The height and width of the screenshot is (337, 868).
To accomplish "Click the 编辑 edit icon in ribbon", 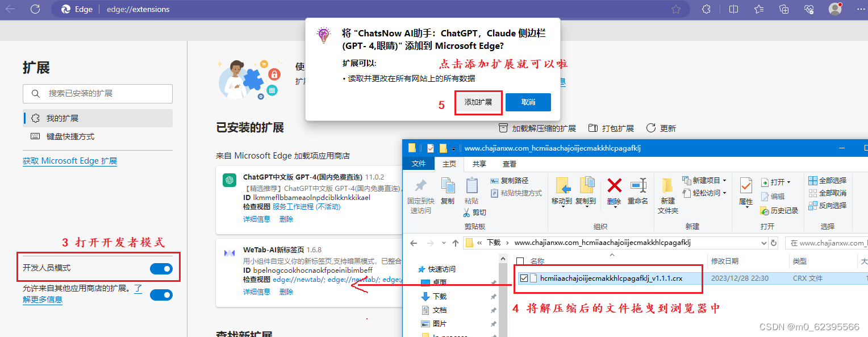I will pos(765,196).
